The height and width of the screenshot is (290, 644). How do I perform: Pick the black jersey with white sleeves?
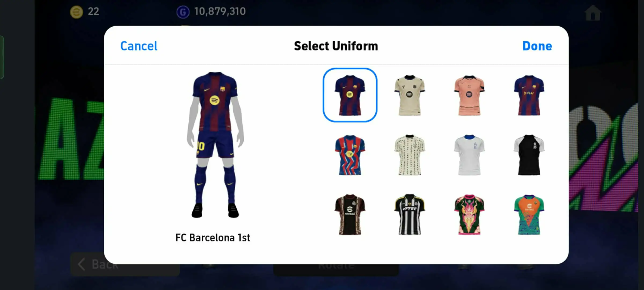point(529,155)
